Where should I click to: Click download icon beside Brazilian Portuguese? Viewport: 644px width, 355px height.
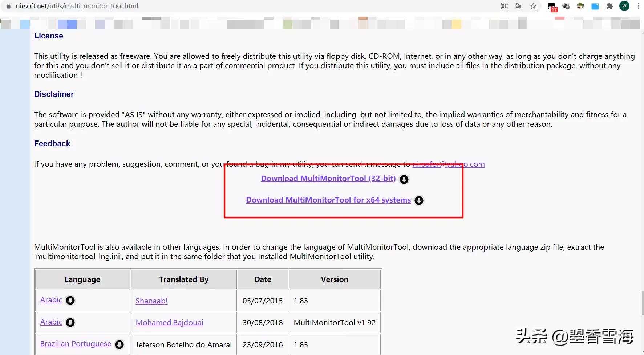click(119, 344)
